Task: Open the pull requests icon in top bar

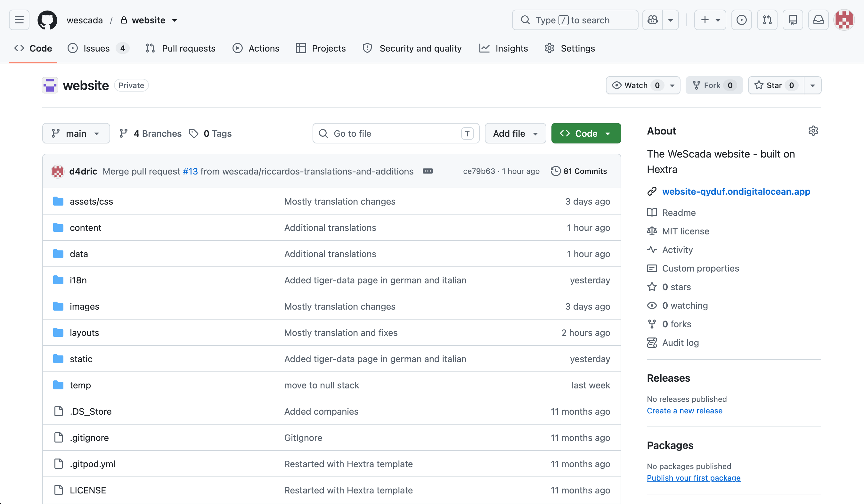Action: point(767,20)
